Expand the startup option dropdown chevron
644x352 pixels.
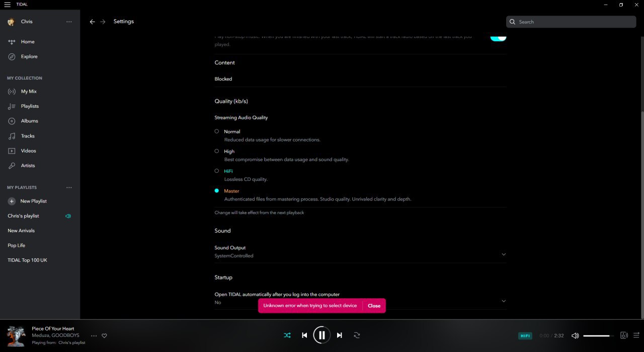504,301
